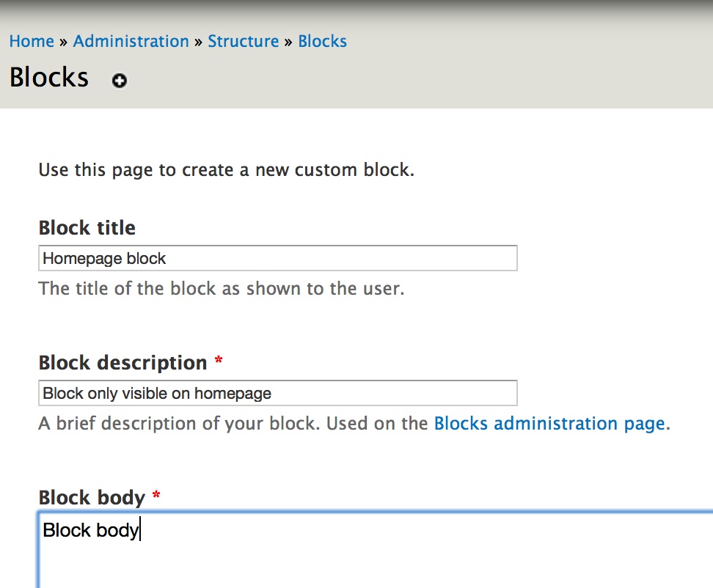Open the Administration breadcrumb link

pos(131,41)
